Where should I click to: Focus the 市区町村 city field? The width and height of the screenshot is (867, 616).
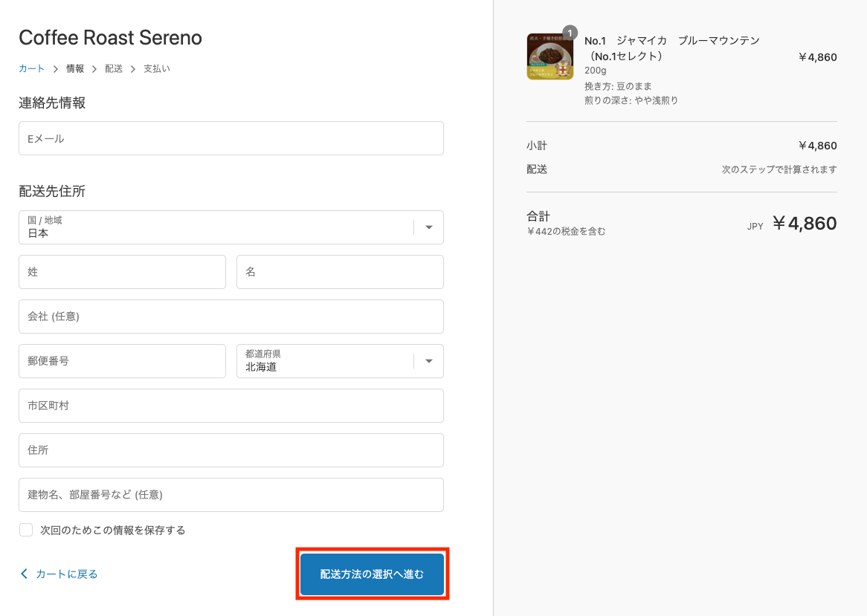click(231, 406)
